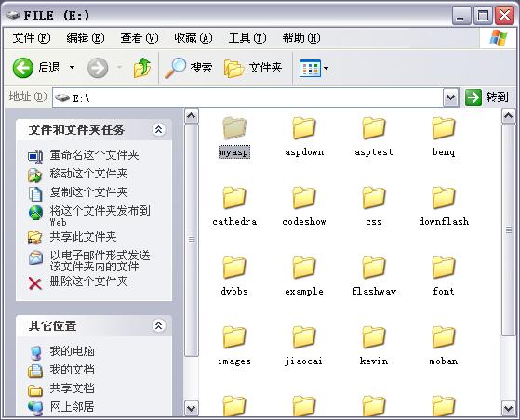Image resolution: width=520 pixels, height=420 pixels.
Task: Select the downflash folder icon
Action: coord(444,197)
